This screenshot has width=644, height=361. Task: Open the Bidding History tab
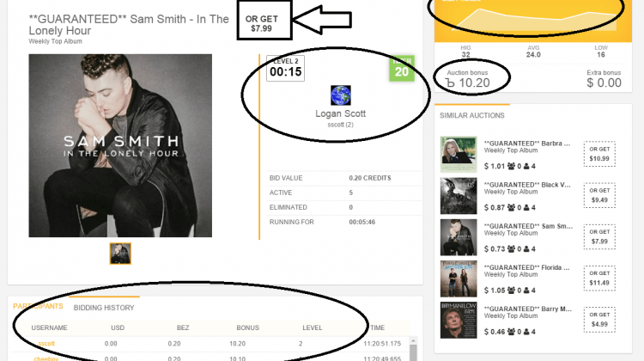click(x=104, y=308)
